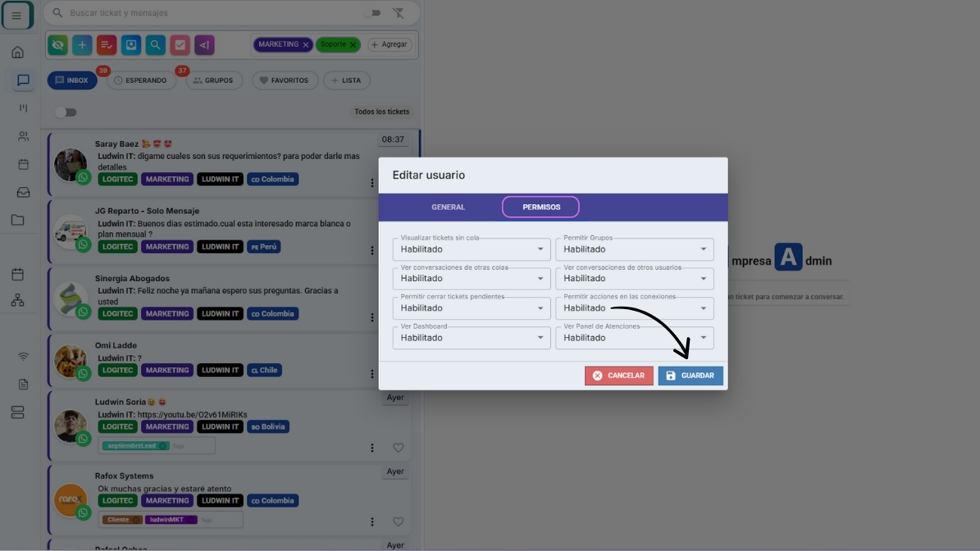980x551 pixels.
Task: Open the Ver Dashboard dropdown
Action: (x=471, y=338)
